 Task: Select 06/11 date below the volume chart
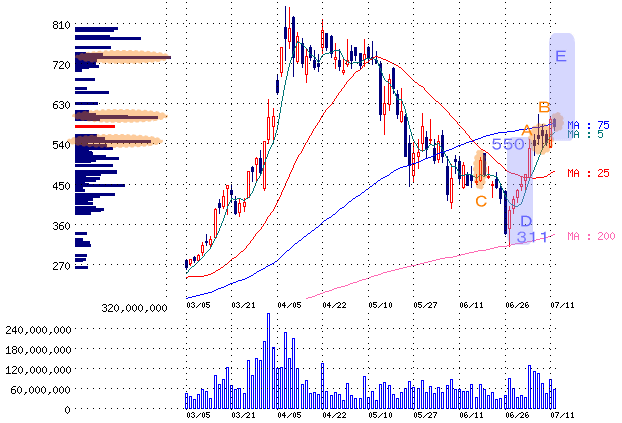coord(471,415)
